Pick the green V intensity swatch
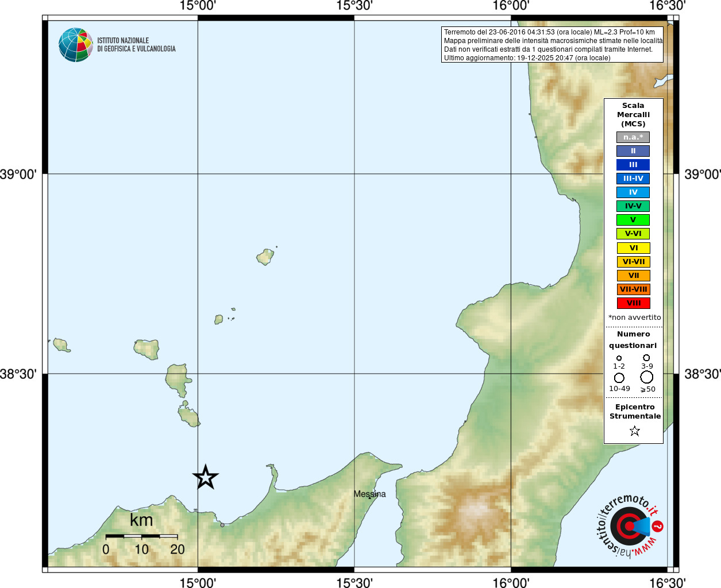 click(x=633, y=220)
